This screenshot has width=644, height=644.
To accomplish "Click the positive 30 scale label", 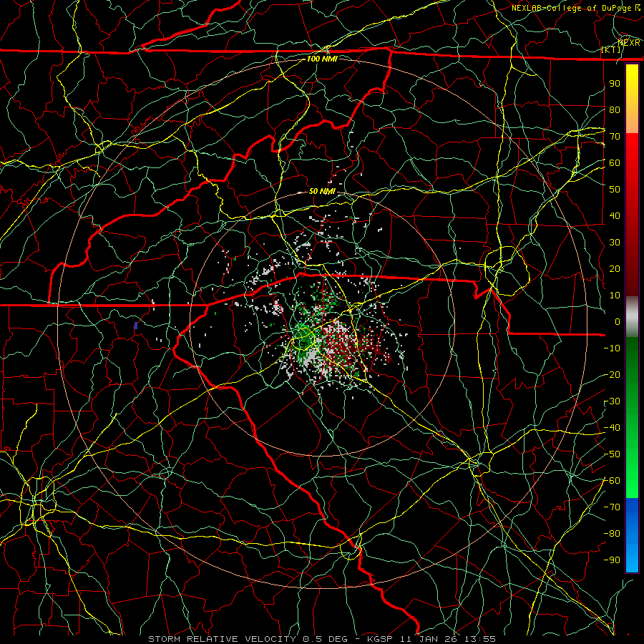I will (615, 243).
